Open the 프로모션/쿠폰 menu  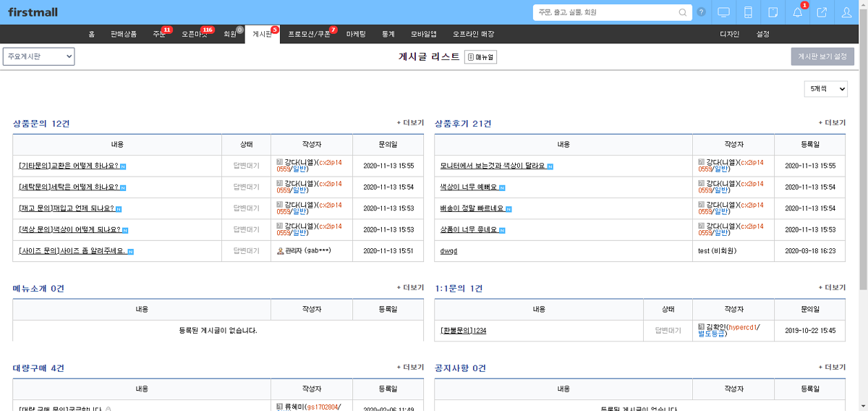[309, 34]
